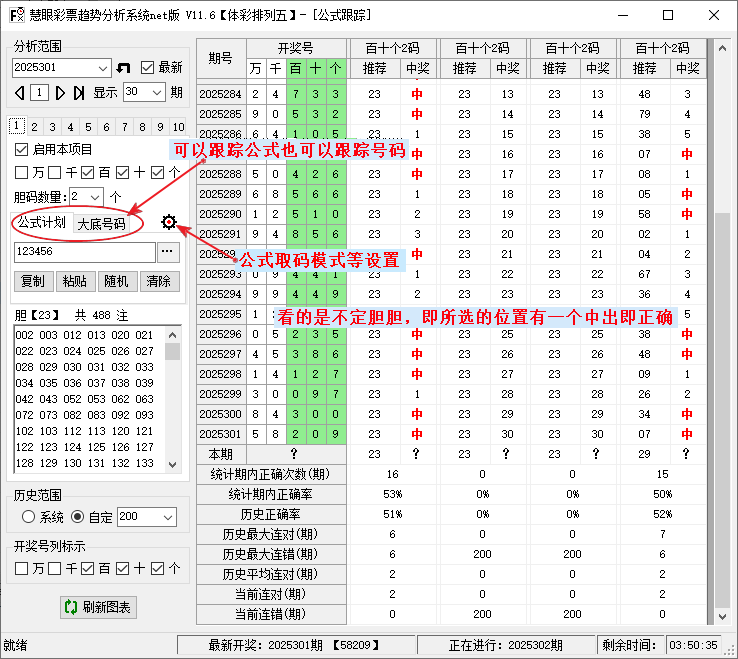Click the 清除 button
The width and height of the screenshot is (738, 659).
[x=159, y=281]
